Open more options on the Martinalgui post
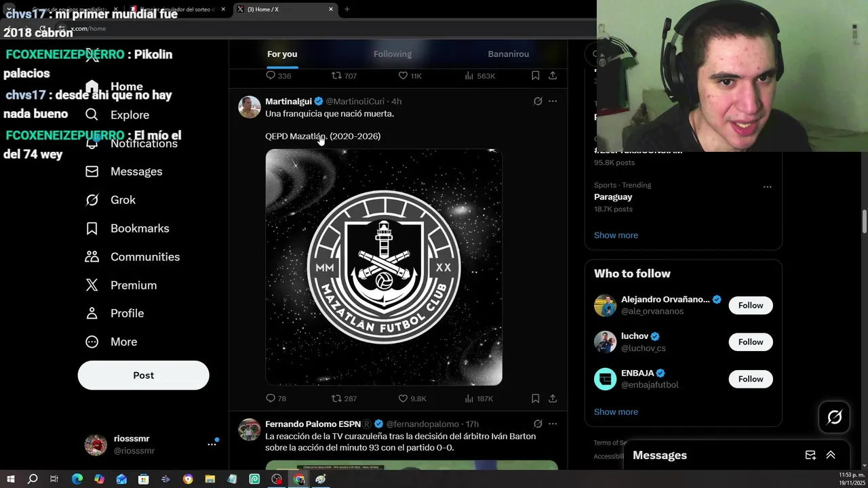This screenshot has height=488, width=868. click(x=553, y=101)
